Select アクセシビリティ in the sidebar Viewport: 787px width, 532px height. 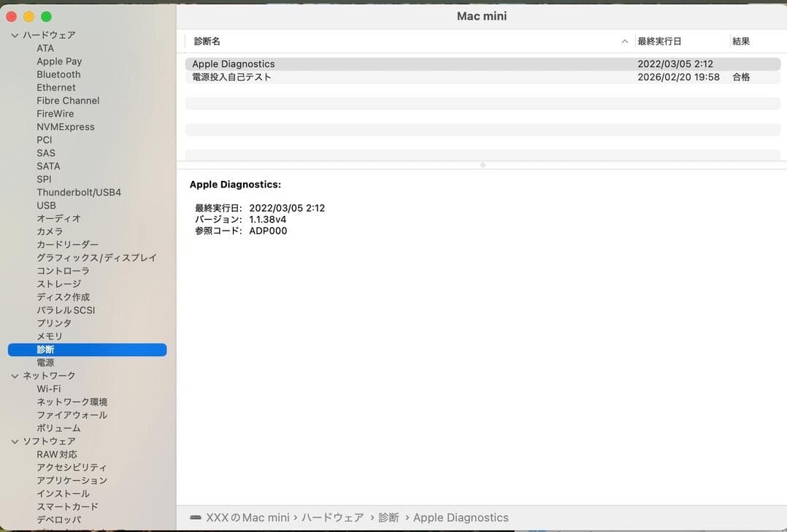pyautogui.click(x=72, y=467)
